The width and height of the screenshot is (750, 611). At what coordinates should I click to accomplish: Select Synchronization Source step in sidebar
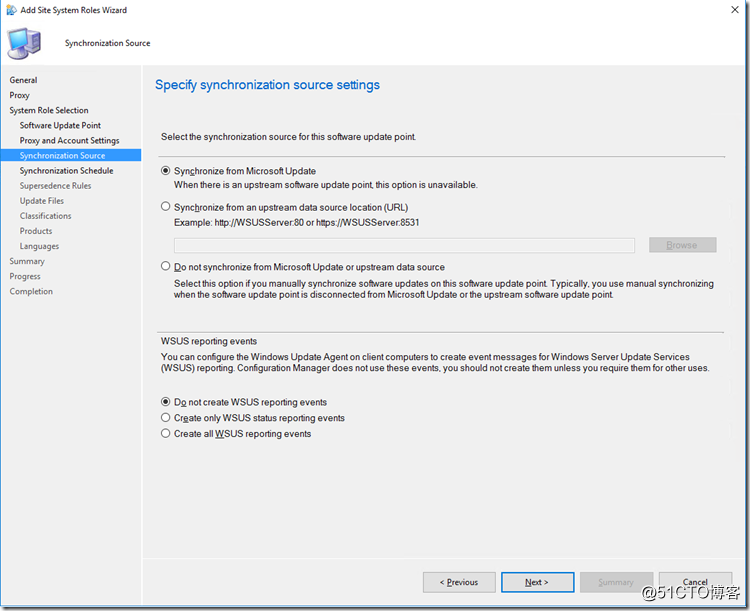pyautogui.click(x=71, y=155)
